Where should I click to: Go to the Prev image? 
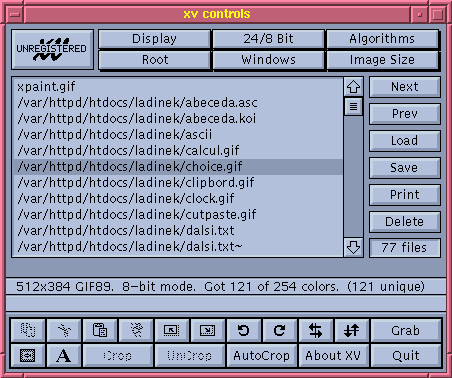click(x=405, y=114)
